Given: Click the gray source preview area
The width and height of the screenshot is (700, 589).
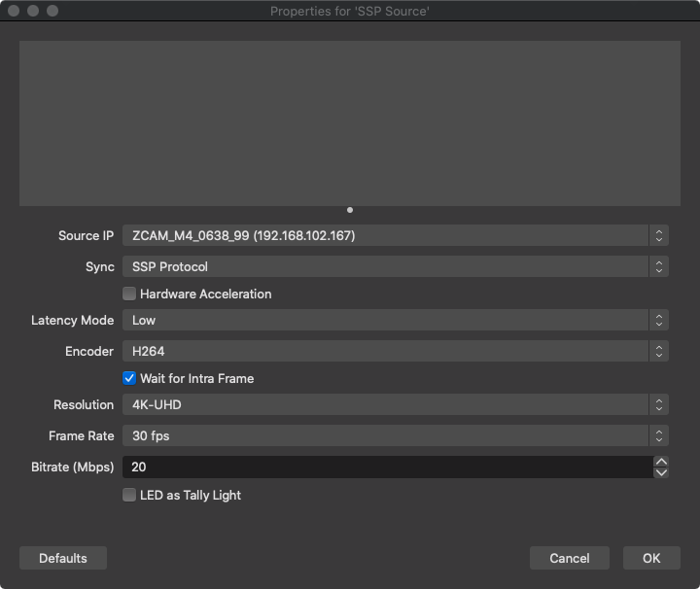Looking at the screenshot, I should tap(350, 122).
